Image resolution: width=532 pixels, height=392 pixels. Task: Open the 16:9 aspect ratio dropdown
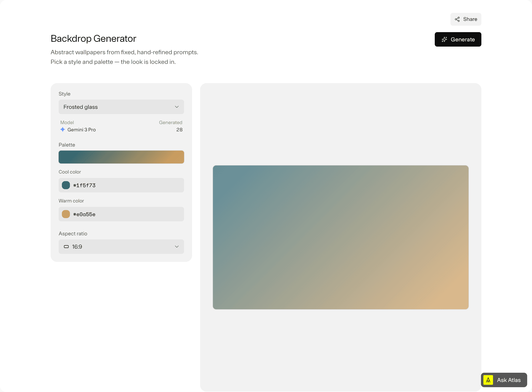121,247
